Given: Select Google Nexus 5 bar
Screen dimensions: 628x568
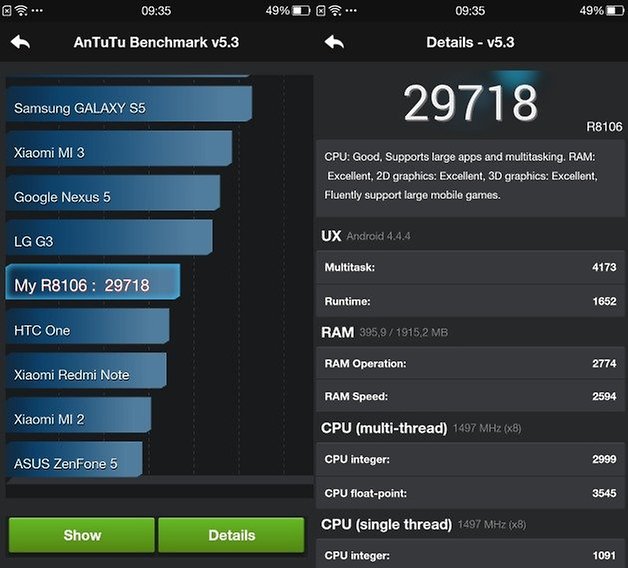Looking at the screenshot, I should (113, 193).
